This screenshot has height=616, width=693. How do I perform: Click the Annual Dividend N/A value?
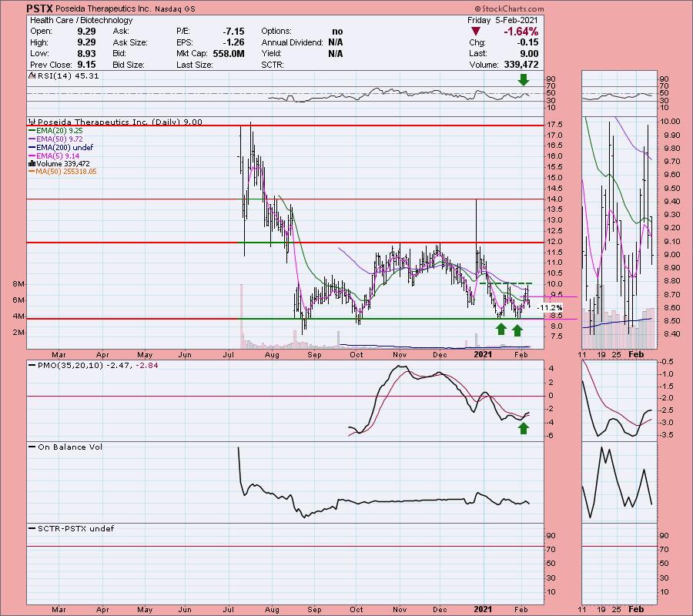tap(336, 42)
